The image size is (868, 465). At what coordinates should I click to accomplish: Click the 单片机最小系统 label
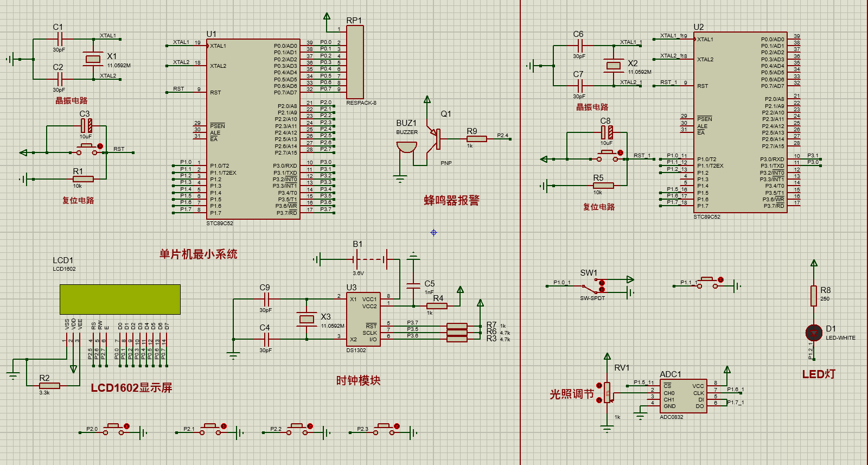[198, 254]
